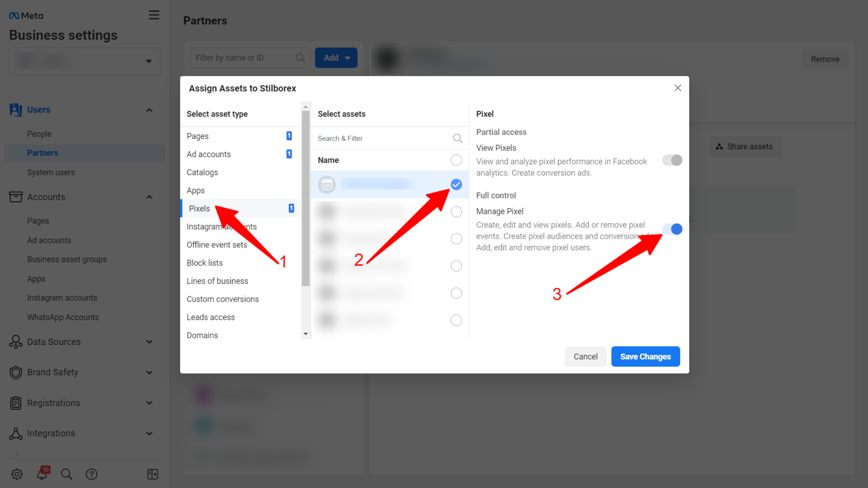Click the hamburger menu icon beside Meta logo
868x488 pixels.
point(154,15)
